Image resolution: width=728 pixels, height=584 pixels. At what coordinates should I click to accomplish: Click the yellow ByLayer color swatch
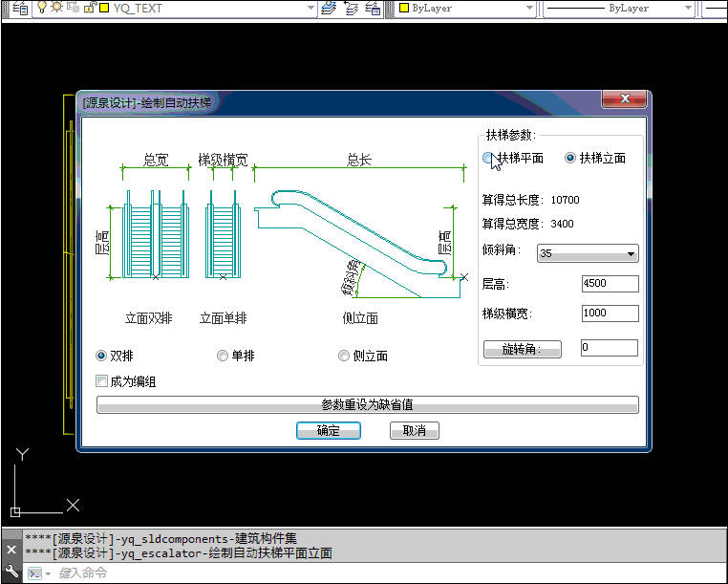404,8
